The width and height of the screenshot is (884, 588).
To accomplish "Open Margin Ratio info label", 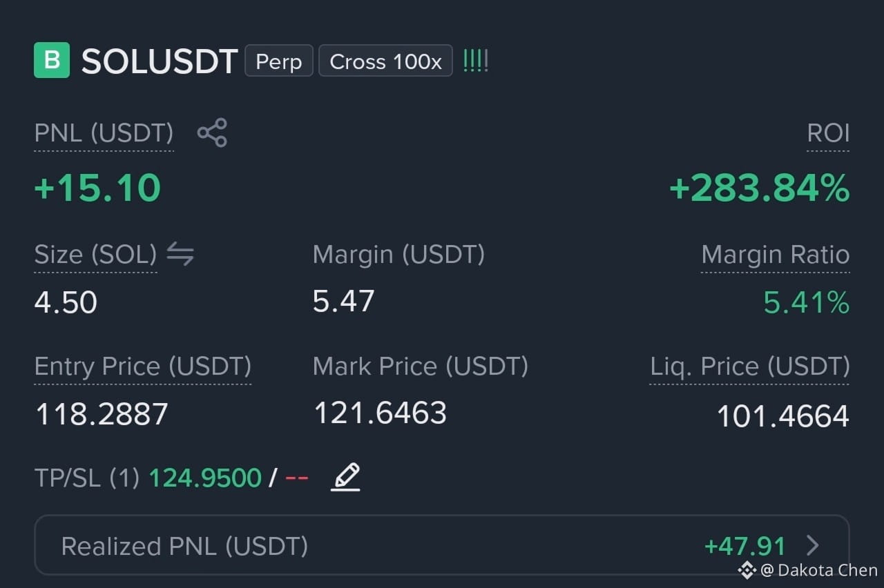I will (775, 255).
